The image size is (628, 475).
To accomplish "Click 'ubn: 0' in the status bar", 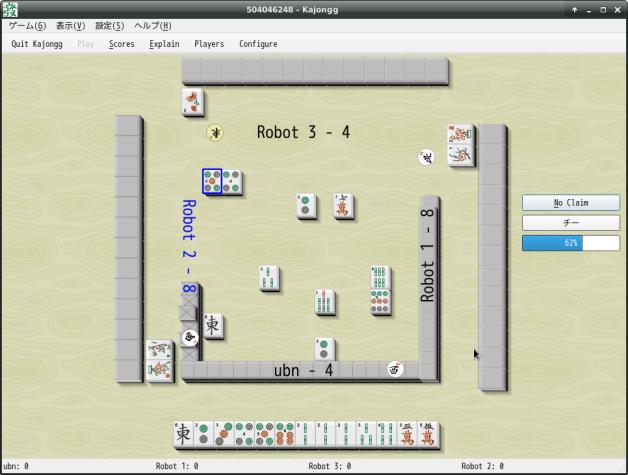I will pos(16,466).
